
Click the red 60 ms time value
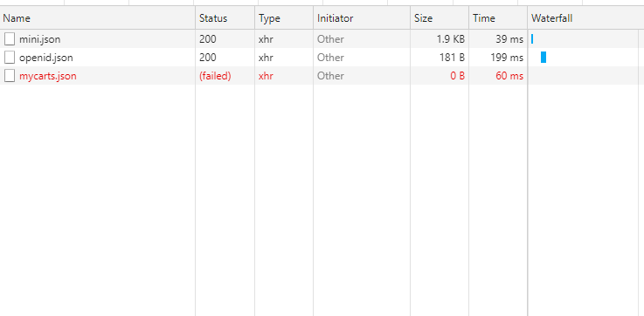[509, 76]
